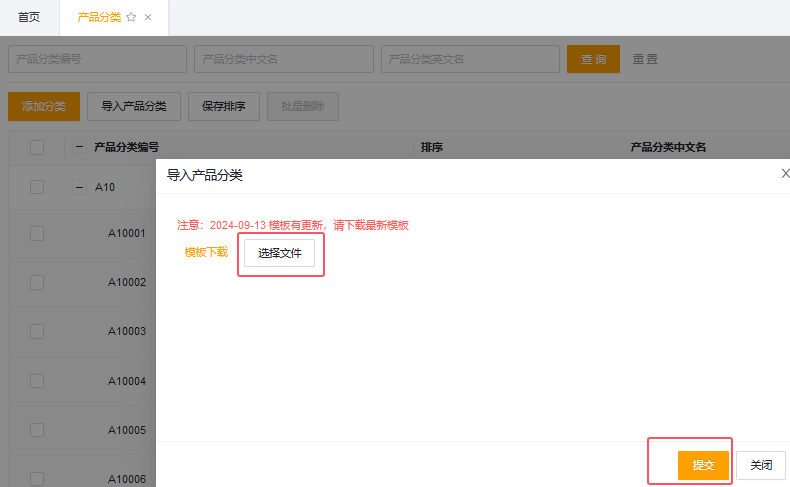Click into the 产品分类中文名 input

284,59
